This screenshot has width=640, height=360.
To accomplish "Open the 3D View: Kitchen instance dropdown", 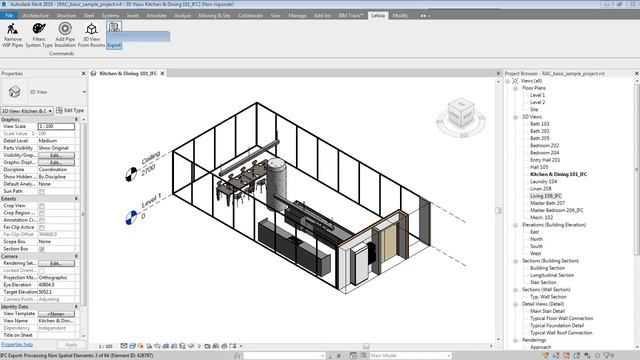I will 27,111.
